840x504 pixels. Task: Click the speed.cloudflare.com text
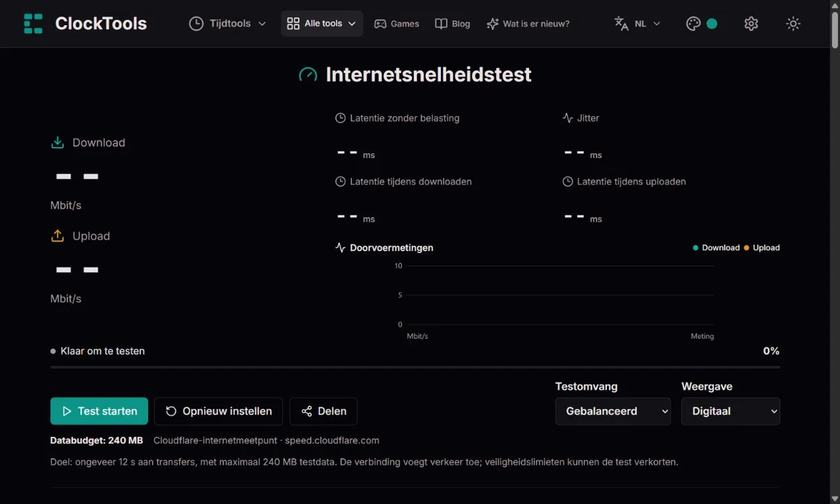point(332,440)
